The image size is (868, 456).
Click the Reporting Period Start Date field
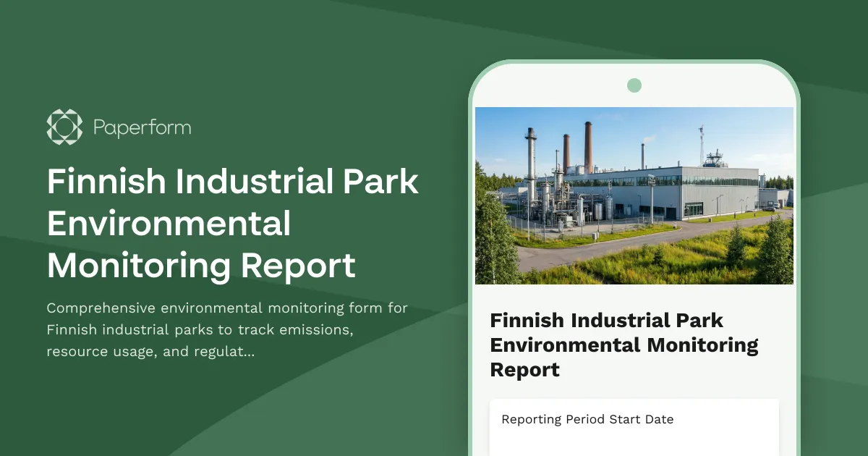click(588, 419)
